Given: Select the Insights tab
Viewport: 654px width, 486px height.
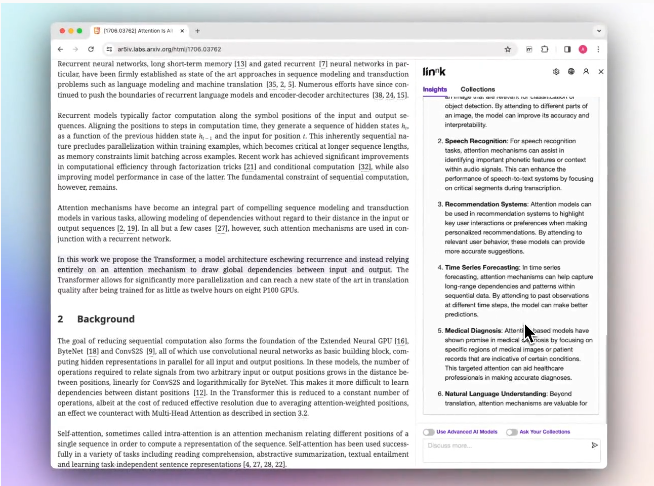Looking at the screenshot, I should coord(435,90).
